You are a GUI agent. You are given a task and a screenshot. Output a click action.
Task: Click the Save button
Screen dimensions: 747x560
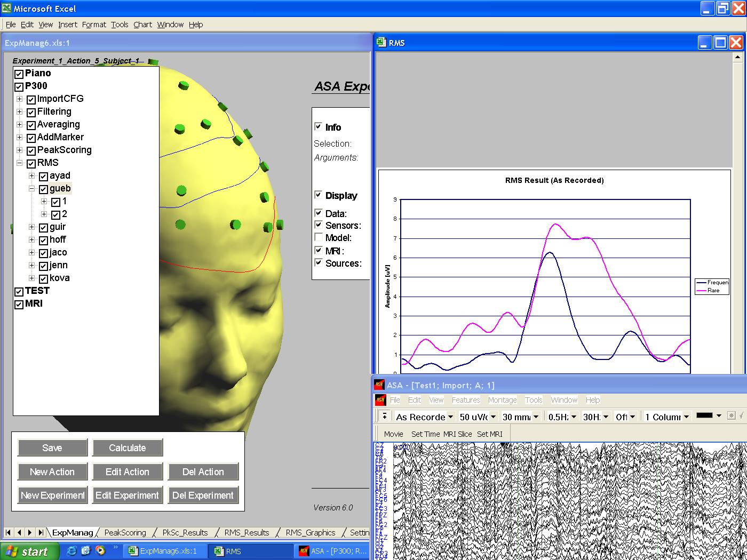(x=52, y=448)
